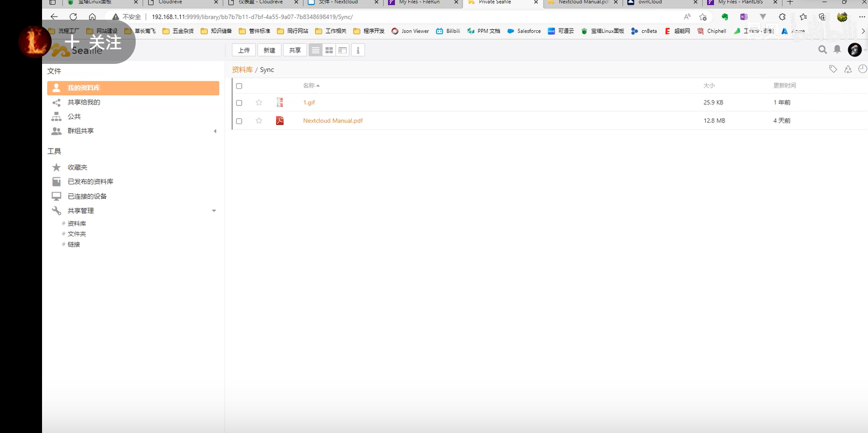Open 文件夹 under 共享管理
Screen dimensions: 868x433
pos(77,234)
